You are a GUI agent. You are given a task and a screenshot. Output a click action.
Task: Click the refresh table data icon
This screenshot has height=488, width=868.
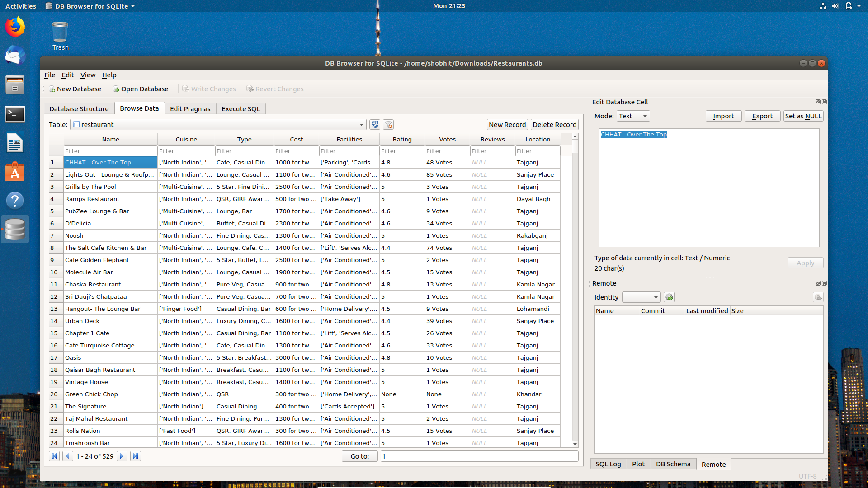pos(374,125)
